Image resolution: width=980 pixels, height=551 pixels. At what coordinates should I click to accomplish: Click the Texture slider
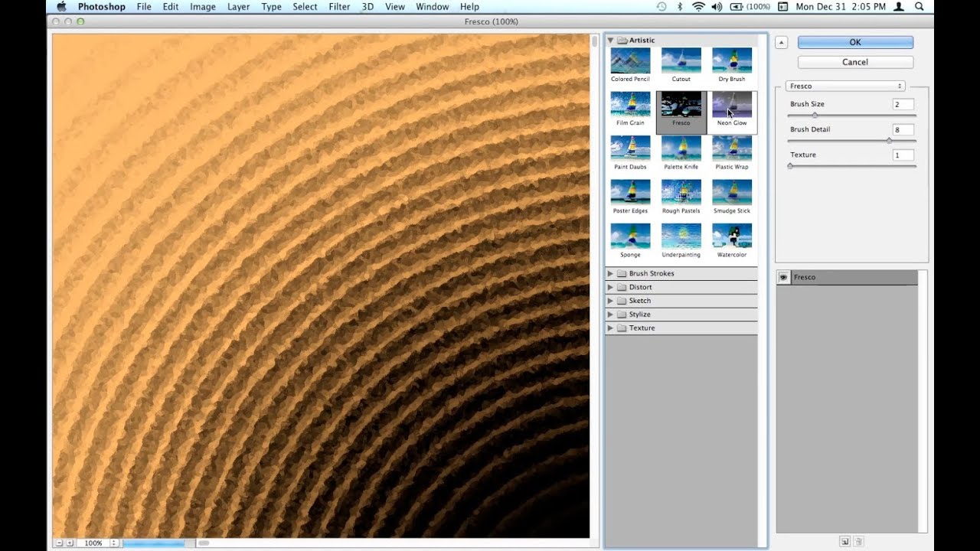[851, 166]
